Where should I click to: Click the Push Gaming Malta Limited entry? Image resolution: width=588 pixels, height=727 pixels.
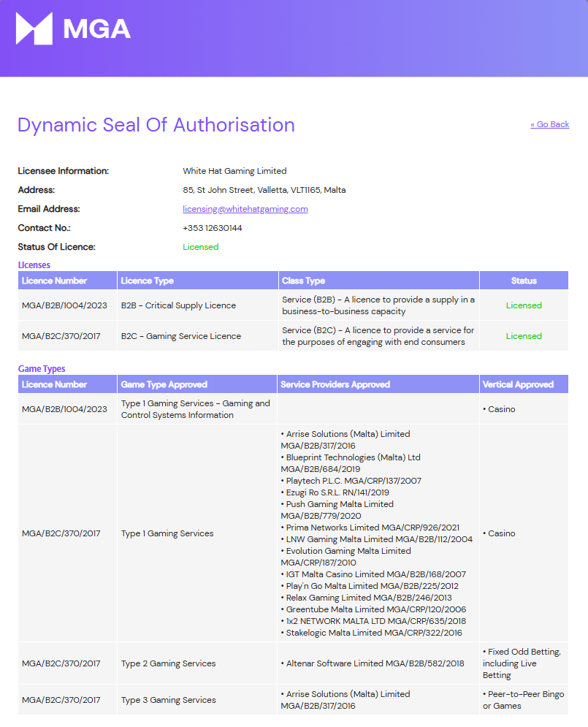click(337, 510)
